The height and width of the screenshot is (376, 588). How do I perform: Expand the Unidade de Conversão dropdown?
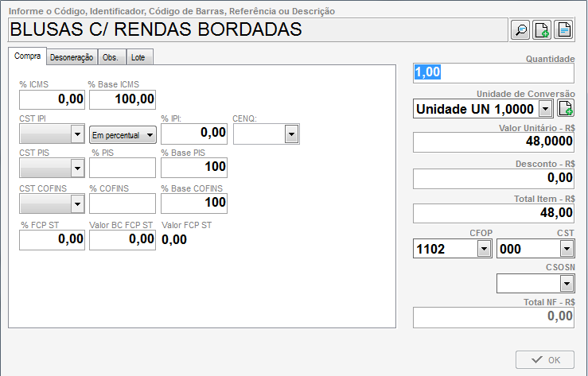(x=545, y=109)
